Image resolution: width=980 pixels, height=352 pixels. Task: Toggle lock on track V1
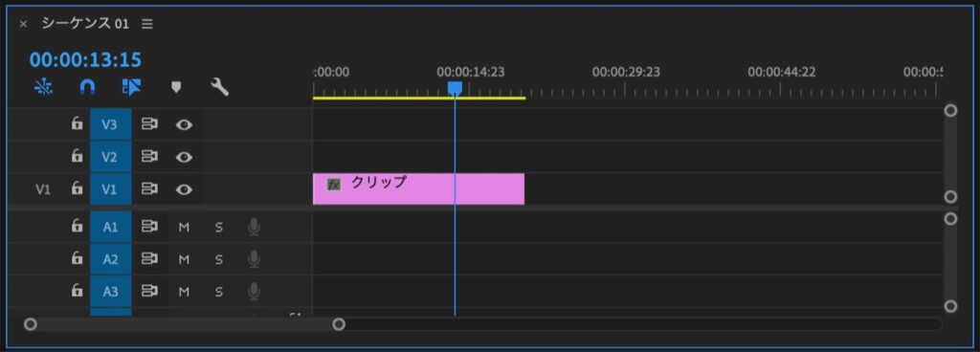coord(77,188)
